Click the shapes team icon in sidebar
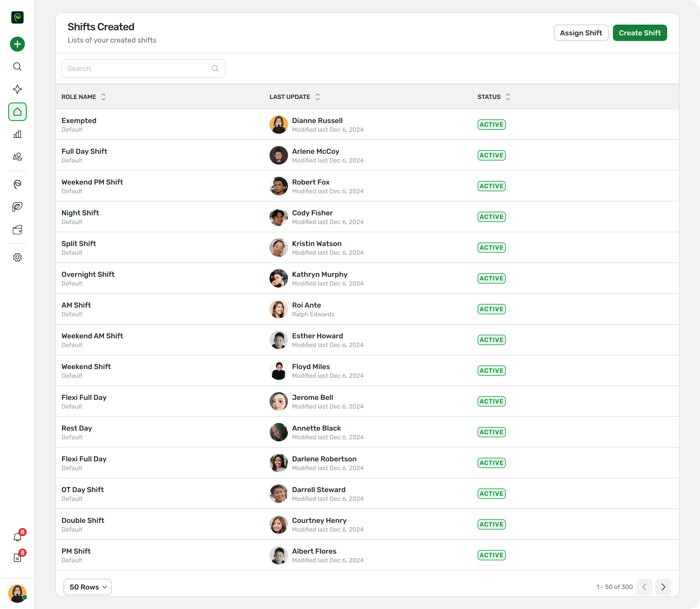Screen dimensions: 700x609 point(17,157)
